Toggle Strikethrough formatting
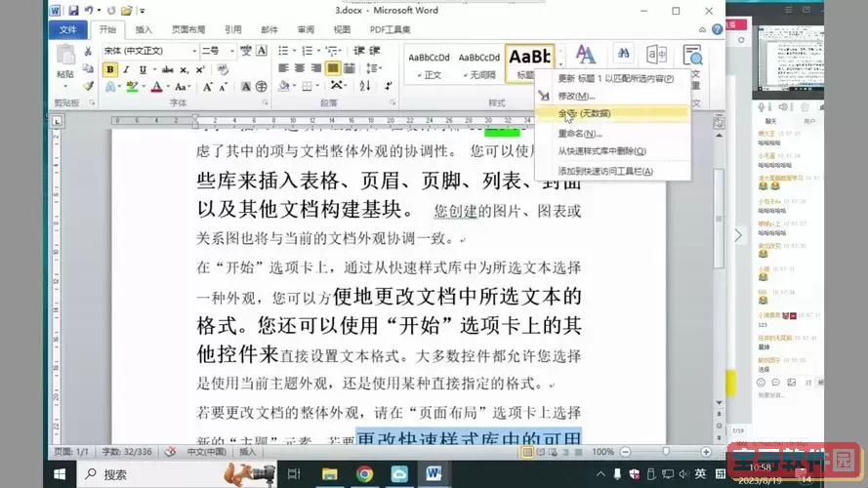 pos(167,69)
